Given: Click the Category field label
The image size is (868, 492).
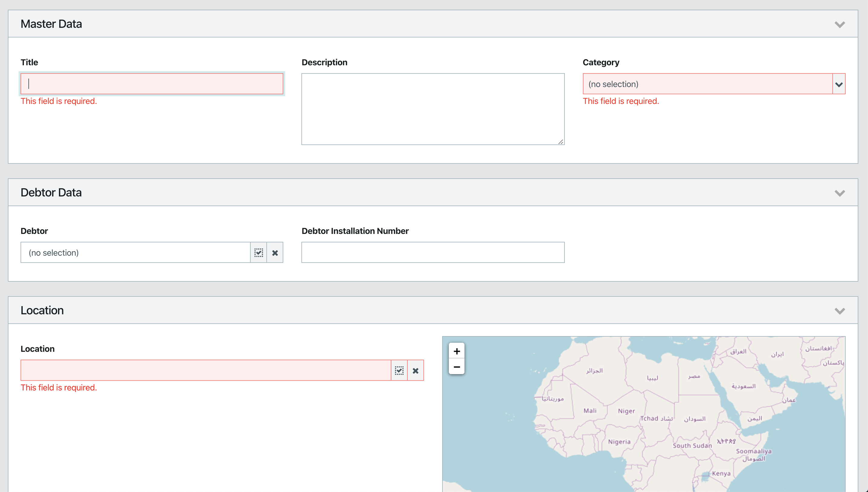Looking at the screenshot, I should [x=601, y=62].
